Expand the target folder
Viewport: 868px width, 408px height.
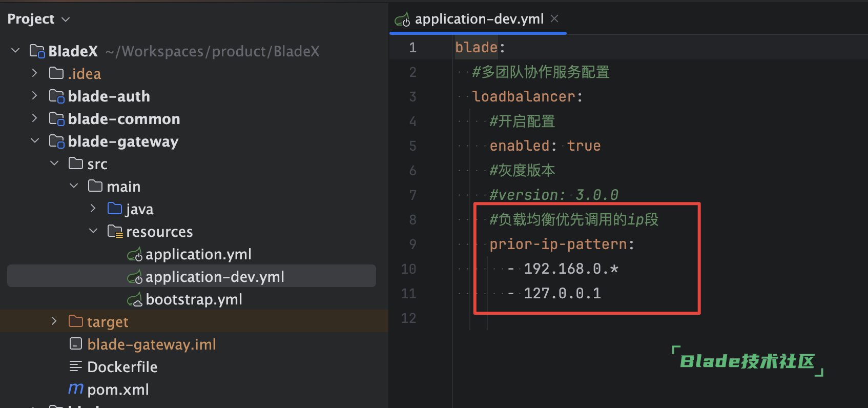coord(54,321)
